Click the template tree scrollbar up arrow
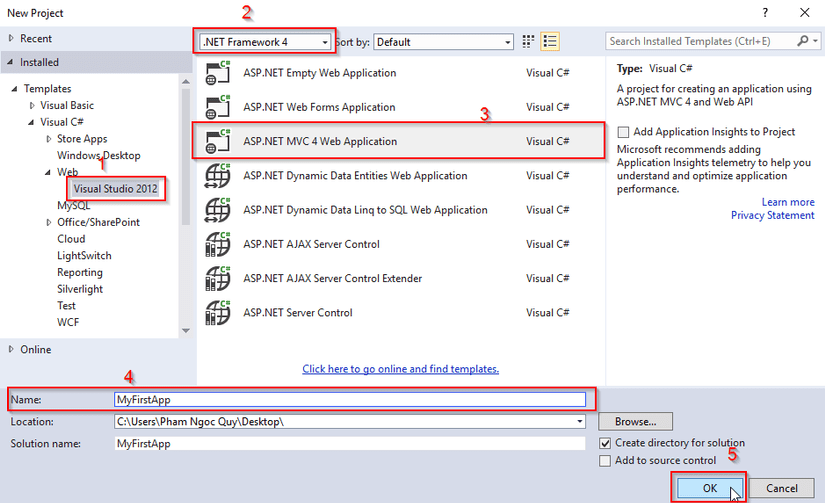This screenshot has width=825, height=503. tap(186, 81)
